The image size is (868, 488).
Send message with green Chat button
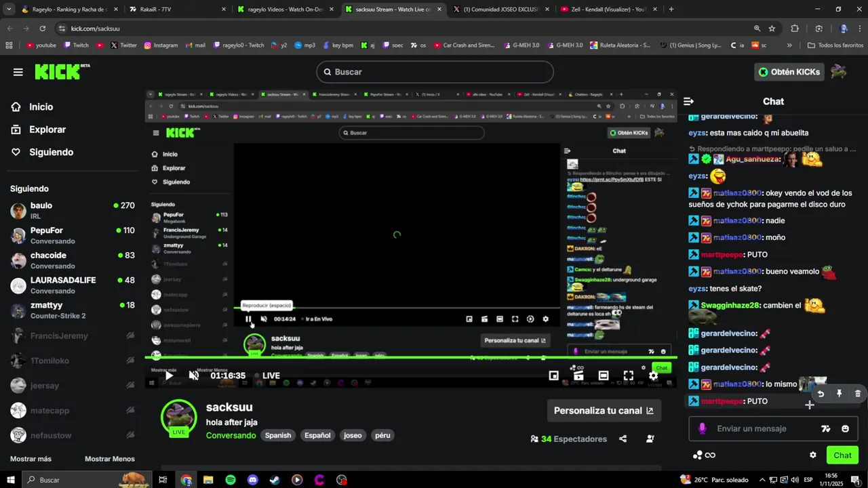click(x=842, y=455)
